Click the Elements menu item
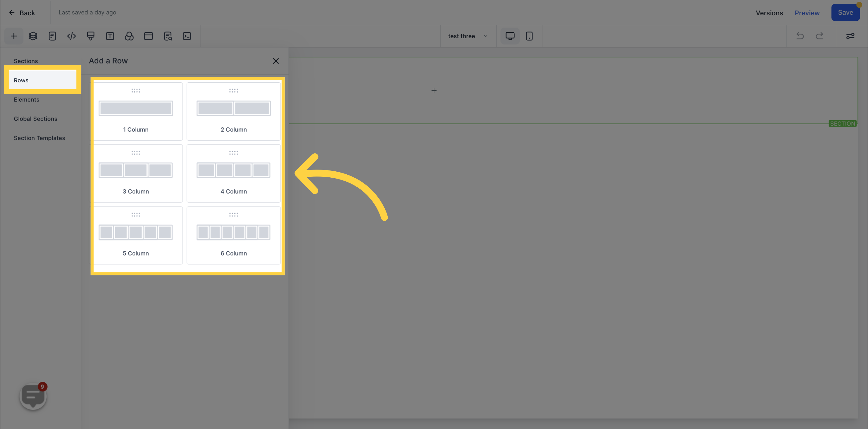 (26, 100)
